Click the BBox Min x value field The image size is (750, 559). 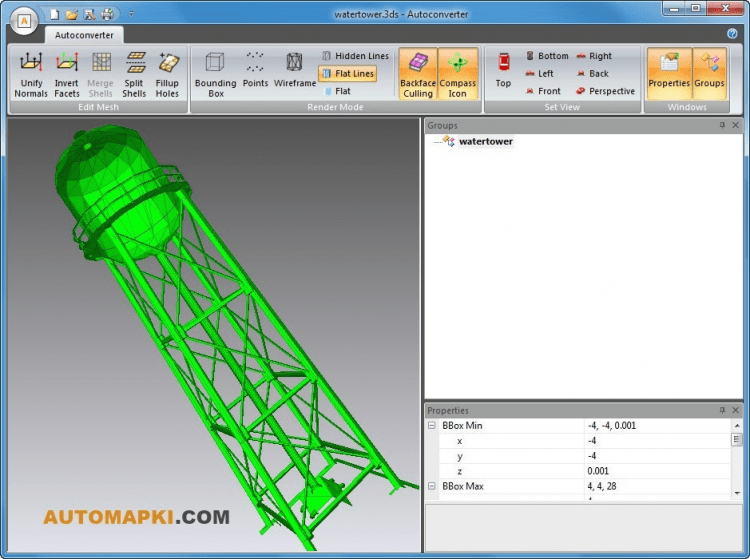click(x=657, y=441)
